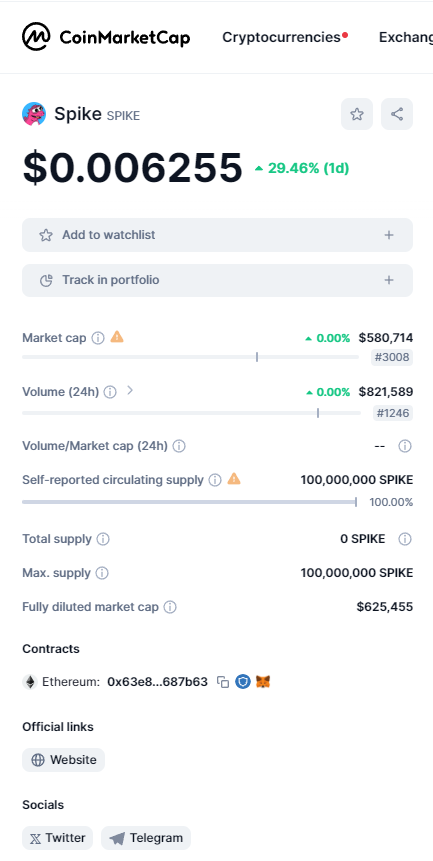
Task: Click the plus icon in Add to watchlist
Action: pyautogui.click(x=389, y=235)
